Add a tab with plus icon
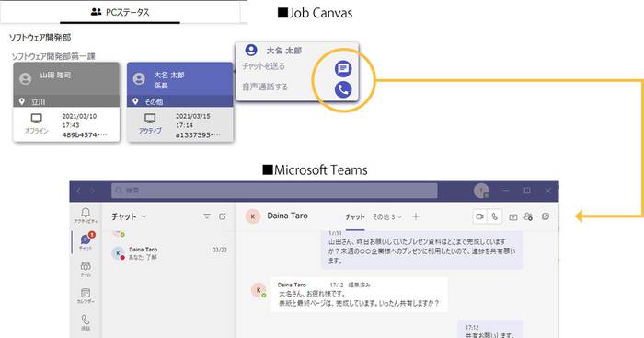The image size is (644, 338). (x=416, y=216)
